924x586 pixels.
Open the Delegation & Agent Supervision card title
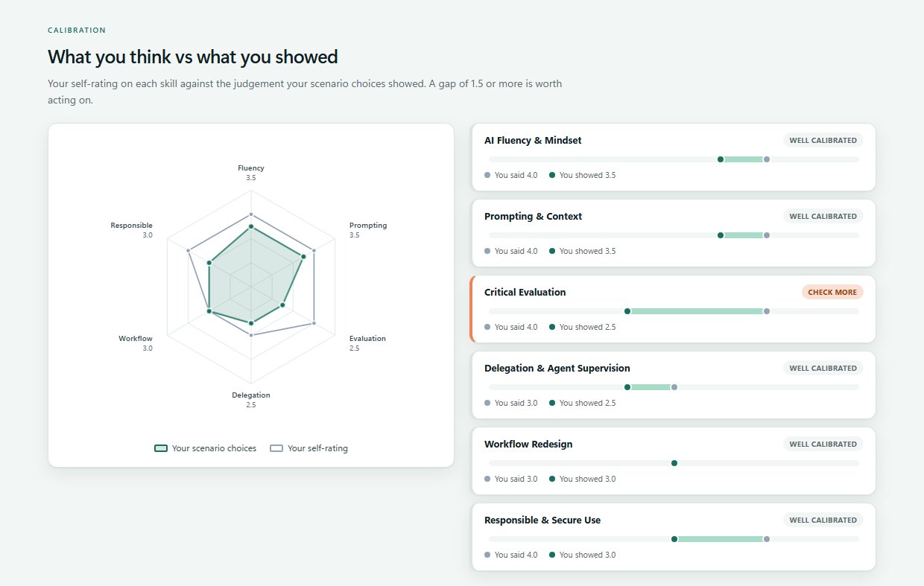[x=557, y=368]
